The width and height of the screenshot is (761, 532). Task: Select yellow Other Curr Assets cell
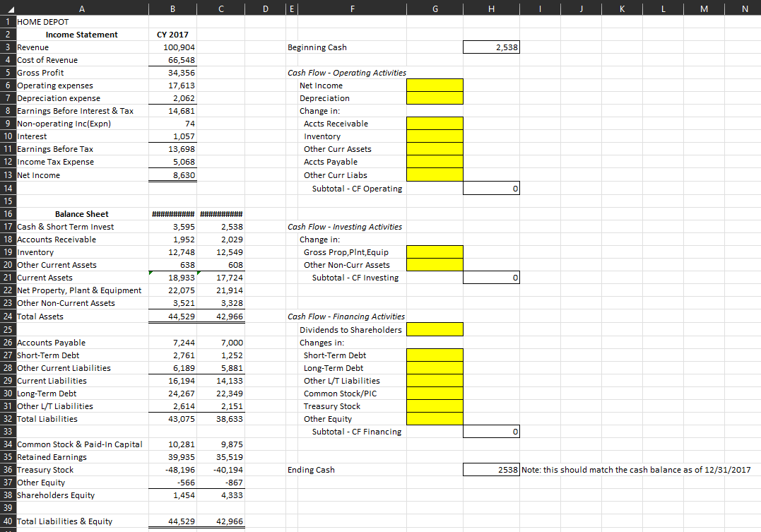coord(435,149)
